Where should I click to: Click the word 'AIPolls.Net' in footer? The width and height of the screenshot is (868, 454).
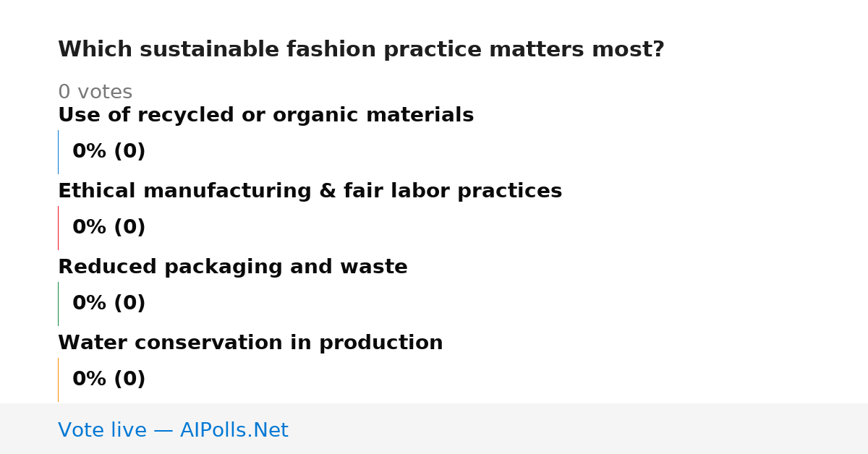pyautogui.click(x=234, y=430)
